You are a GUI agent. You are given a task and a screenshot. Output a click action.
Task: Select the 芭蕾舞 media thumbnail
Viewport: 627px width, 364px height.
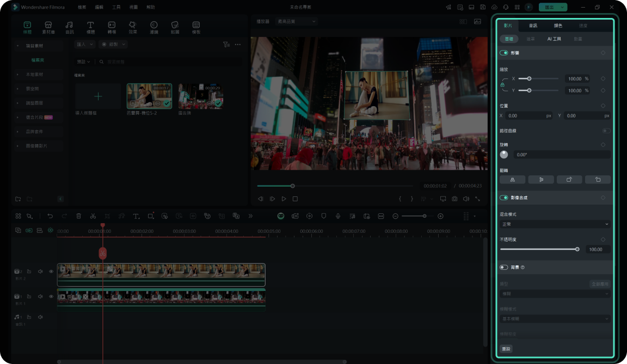click(x=149, y=96)
